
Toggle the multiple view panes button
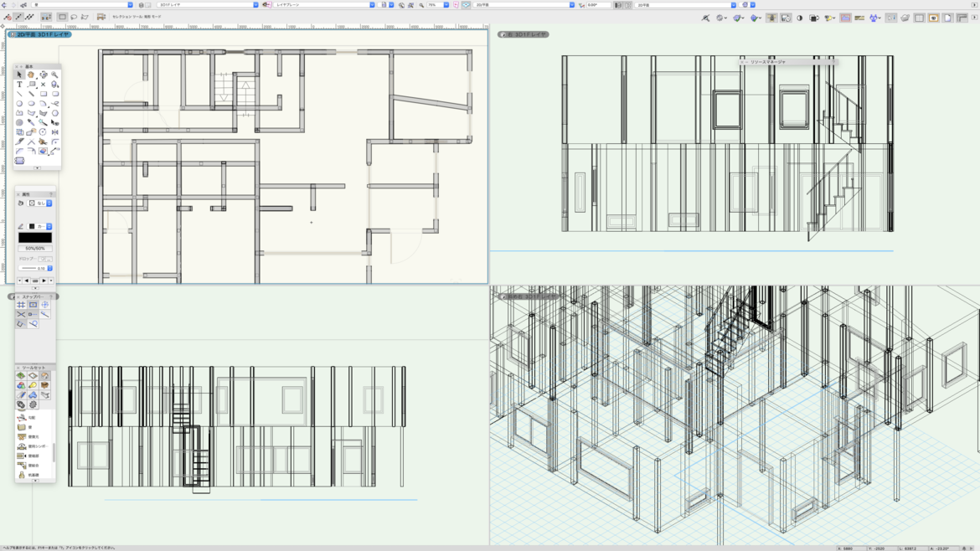618,5
